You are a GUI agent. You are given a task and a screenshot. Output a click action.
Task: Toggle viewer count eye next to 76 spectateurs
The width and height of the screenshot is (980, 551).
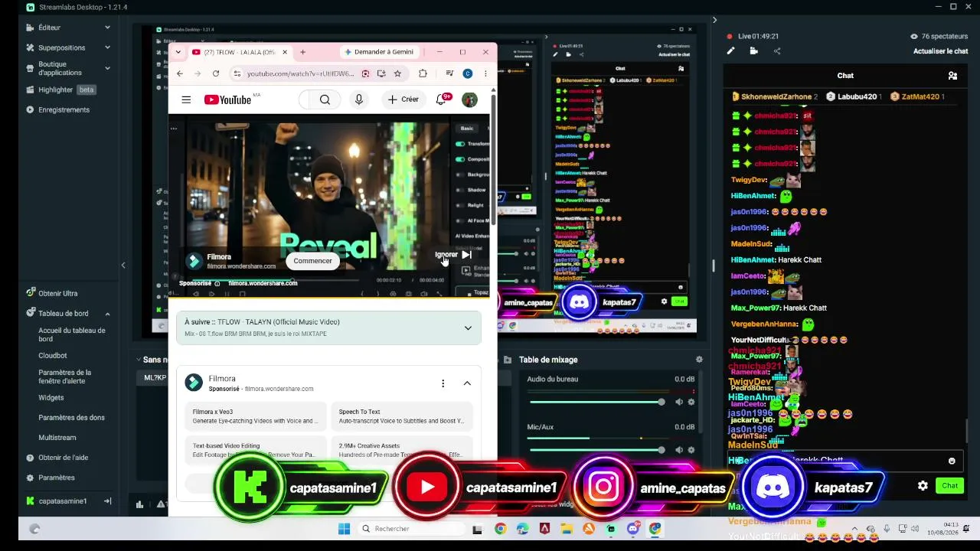(x=914, y=36)
